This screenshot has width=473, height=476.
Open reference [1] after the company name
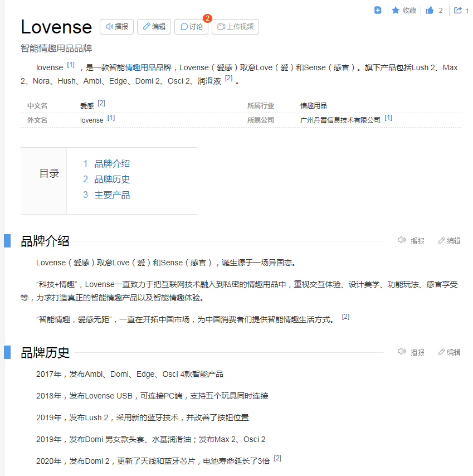pyautogui.click(x=388, y=118)
